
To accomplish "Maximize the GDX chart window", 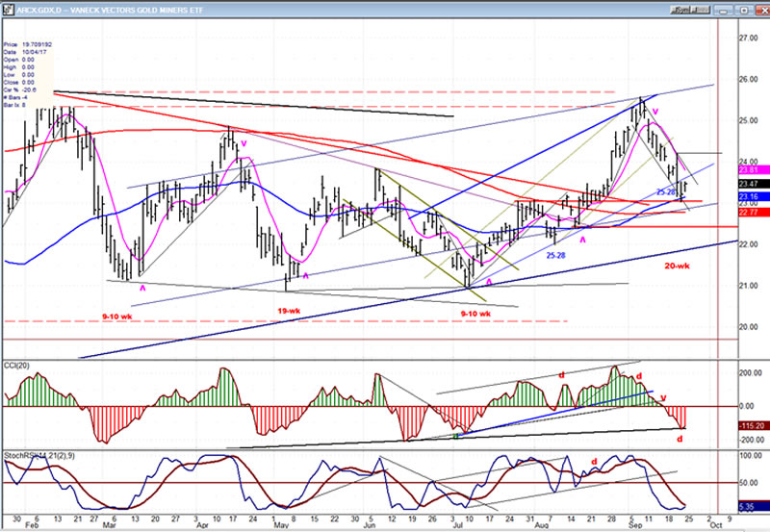I will [743, 10].
